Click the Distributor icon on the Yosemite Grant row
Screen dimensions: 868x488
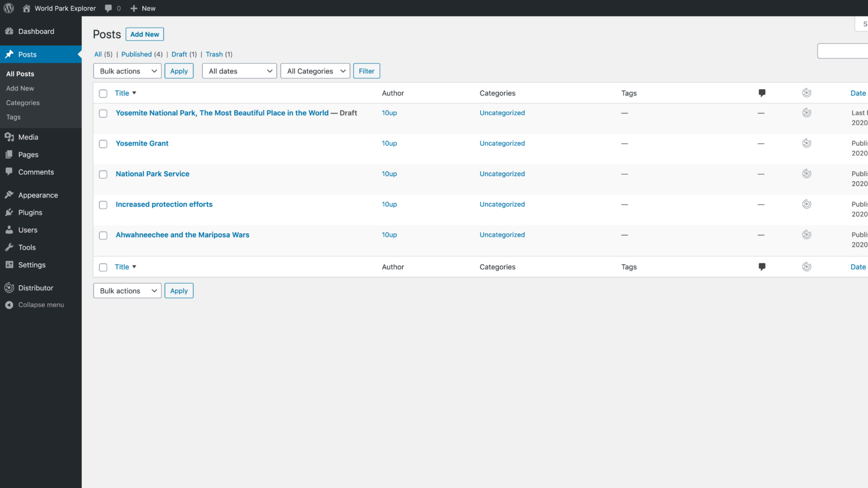point(806,143)
